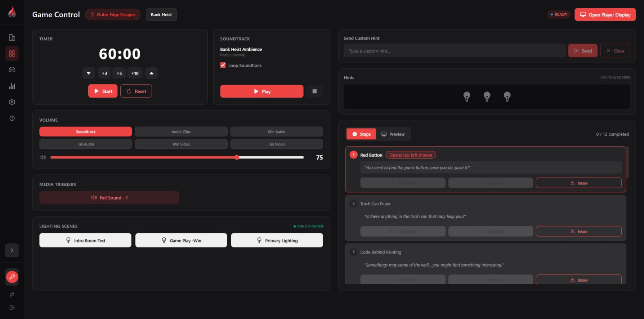Start the game timer

[103, 91]
